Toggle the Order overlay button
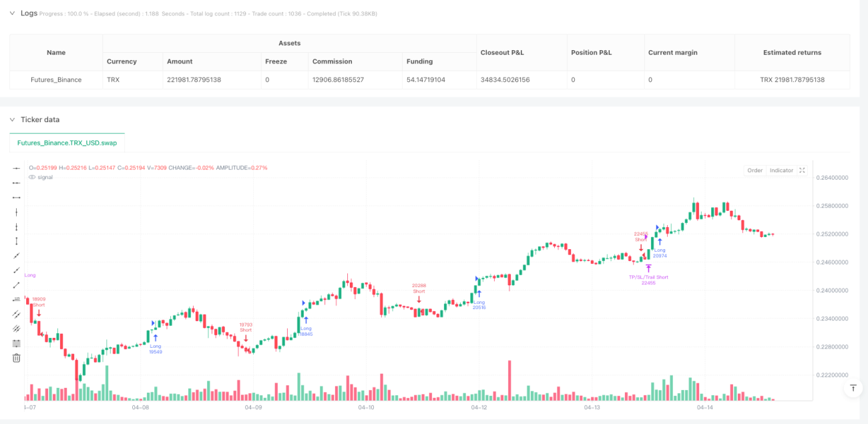Screen dimensions: 868x424 tap(754, 170)
